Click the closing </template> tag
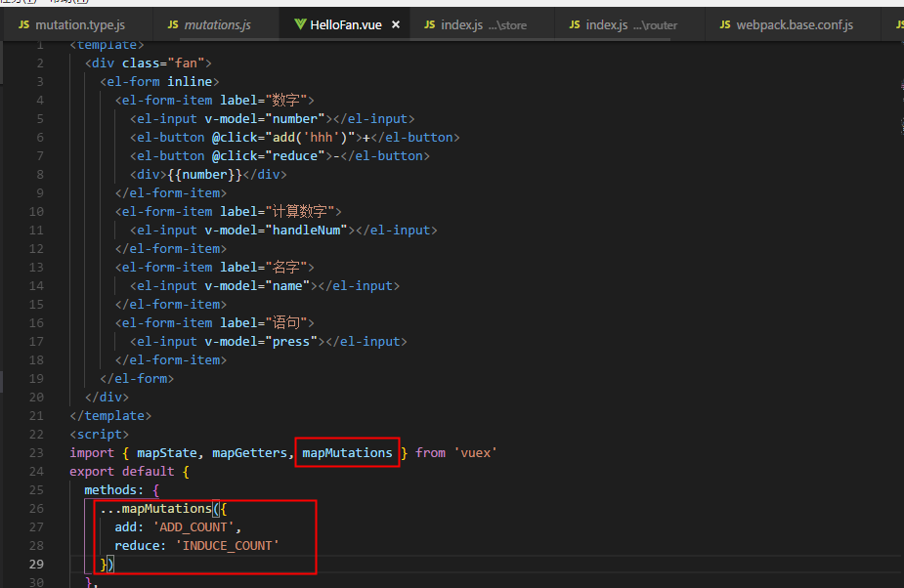 coord(110,416)
